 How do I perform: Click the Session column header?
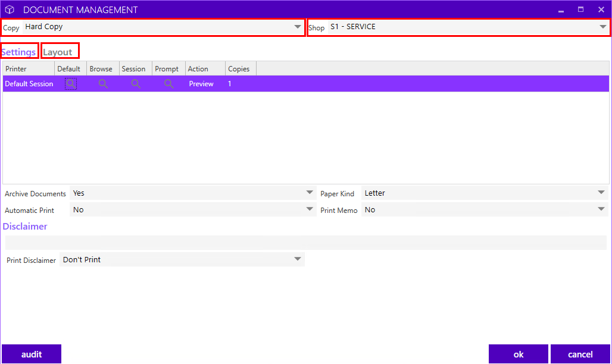coord(135,68)
